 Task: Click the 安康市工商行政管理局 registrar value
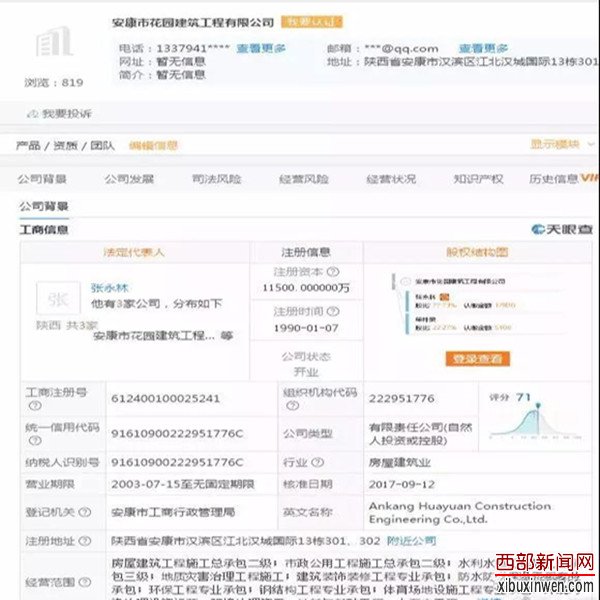pyautogui.click(x=173, y=512)
